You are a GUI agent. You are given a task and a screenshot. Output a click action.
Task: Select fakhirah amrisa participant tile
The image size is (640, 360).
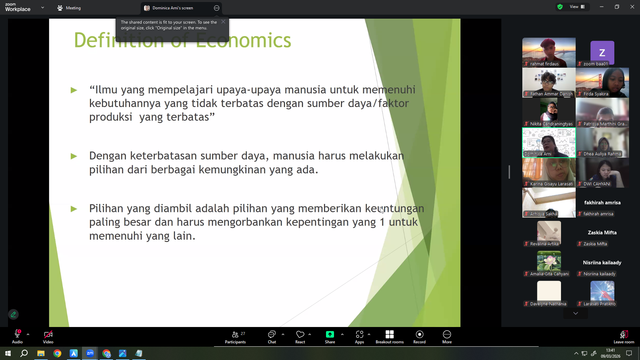click(602, 203)
